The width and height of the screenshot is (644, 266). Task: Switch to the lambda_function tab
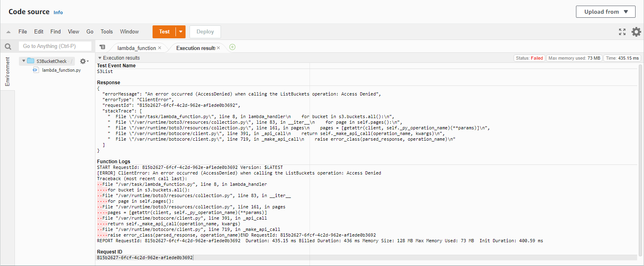[x=136, y=48]
